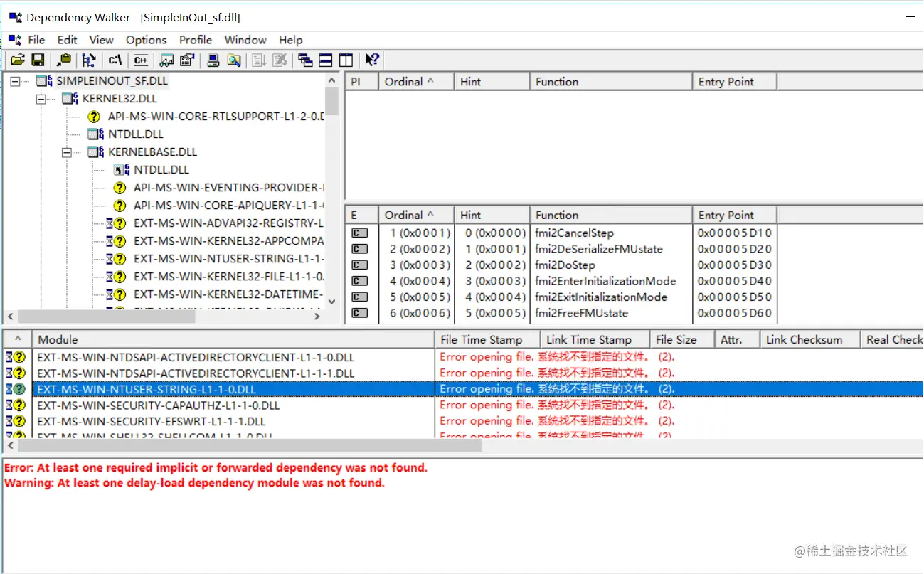
Task: Click the C icon beside fmi2DoStep
Action: (x=360, y=265)
